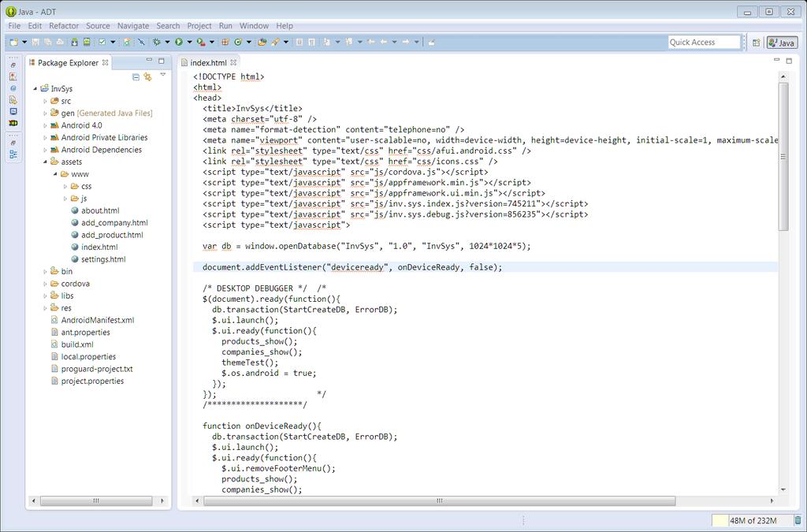Click the Save toolbar icon
This screenshot has height=532, width=807.
35,43
